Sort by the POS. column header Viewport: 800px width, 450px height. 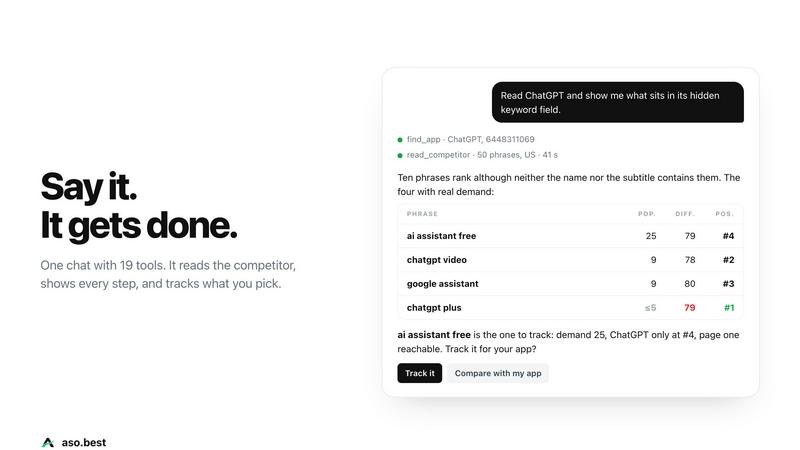[724, 214]
